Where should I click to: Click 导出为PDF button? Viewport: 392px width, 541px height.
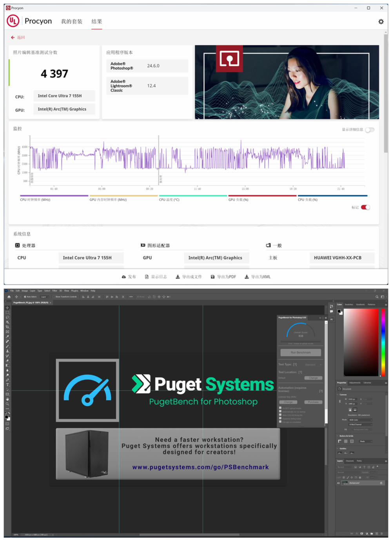pos(223,277)
